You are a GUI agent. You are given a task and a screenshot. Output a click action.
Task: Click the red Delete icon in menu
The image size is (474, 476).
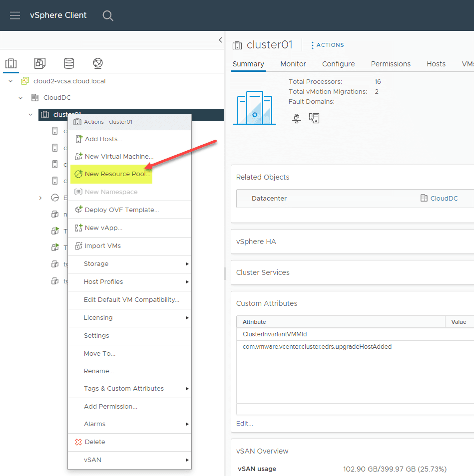click(x=78, y=442)
